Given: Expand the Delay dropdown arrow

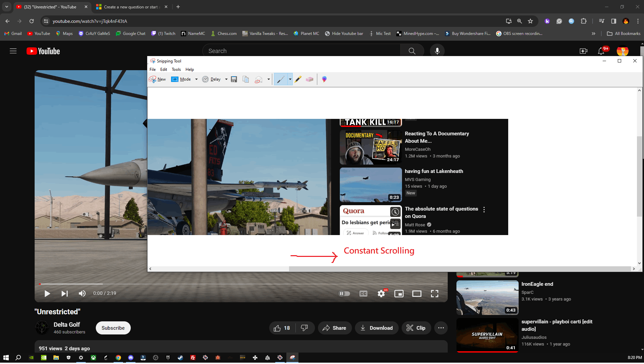Looking at the screenshot, I should pos(226,79).
